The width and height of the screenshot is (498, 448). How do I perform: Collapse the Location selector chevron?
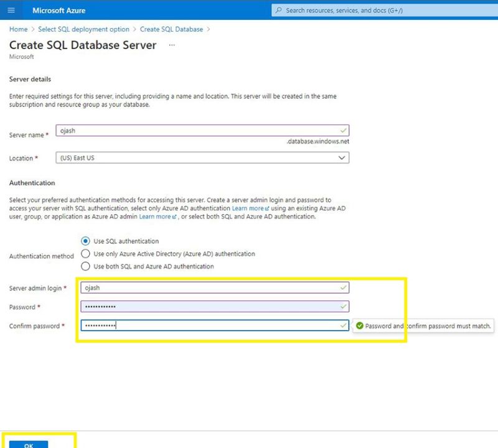341,157
